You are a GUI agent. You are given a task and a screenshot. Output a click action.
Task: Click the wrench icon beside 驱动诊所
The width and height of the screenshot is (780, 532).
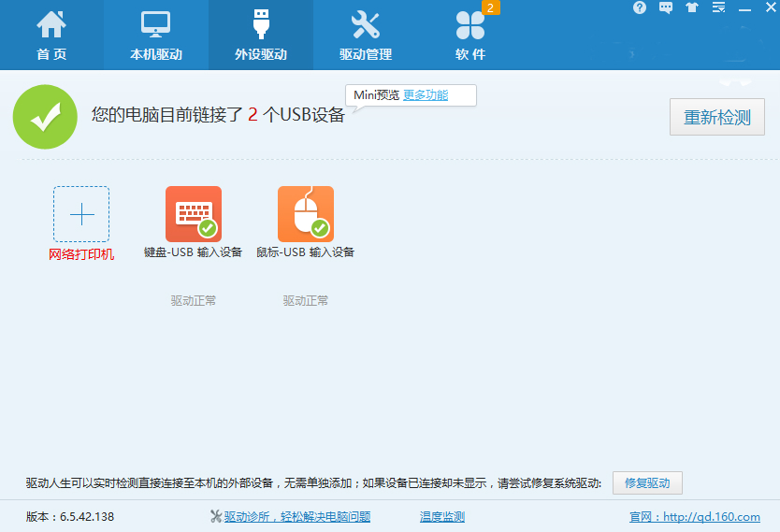pos(216,517)
